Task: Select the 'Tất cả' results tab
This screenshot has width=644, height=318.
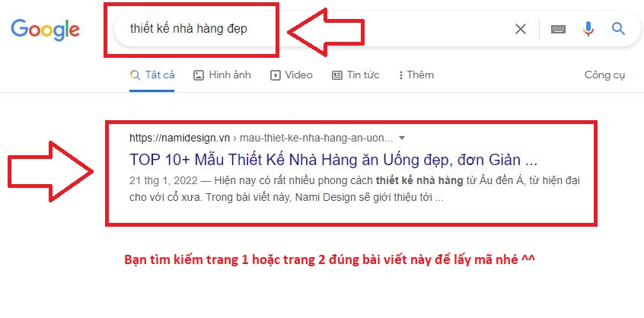Action: 152,75
